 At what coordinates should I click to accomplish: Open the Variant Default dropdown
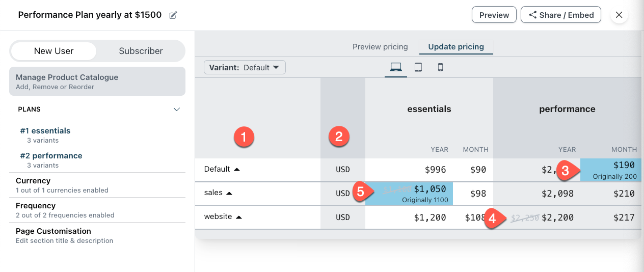point(245,67)
